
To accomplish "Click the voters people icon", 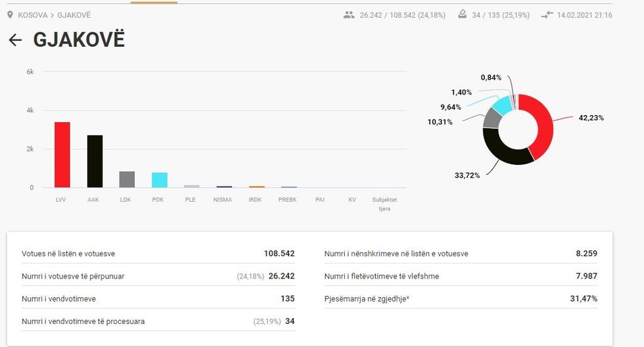I will point(349,14).
